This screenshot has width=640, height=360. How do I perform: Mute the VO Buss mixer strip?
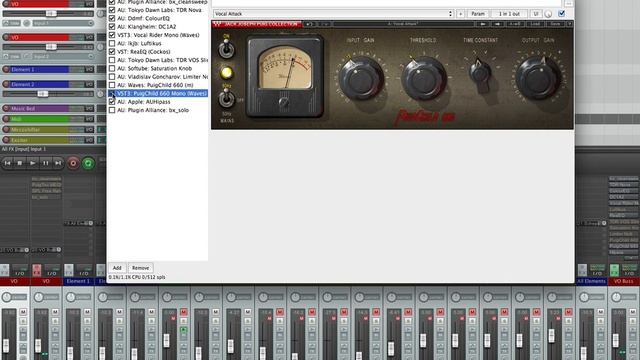tap(633, 312)
